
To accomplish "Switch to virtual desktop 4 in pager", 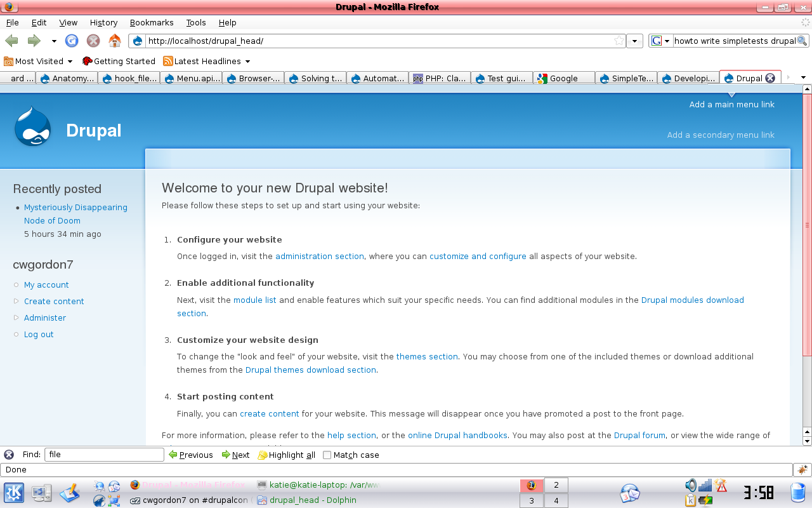I will (556, 500).
